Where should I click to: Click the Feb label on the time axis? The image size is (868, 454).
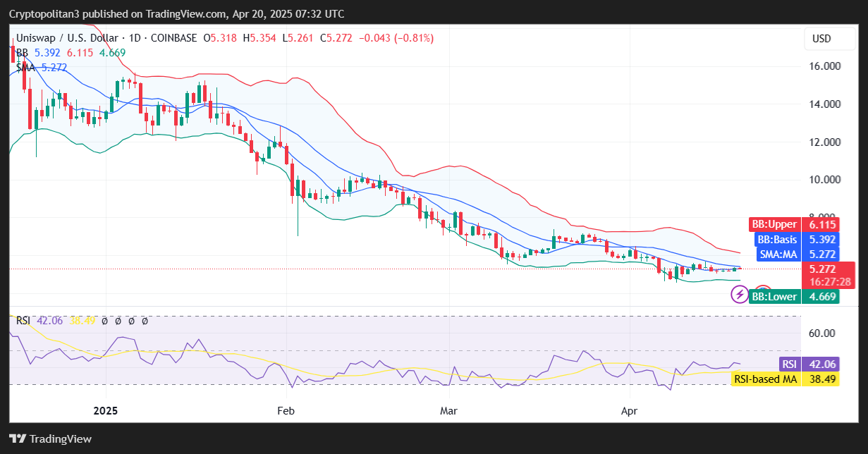click(286, 410)
